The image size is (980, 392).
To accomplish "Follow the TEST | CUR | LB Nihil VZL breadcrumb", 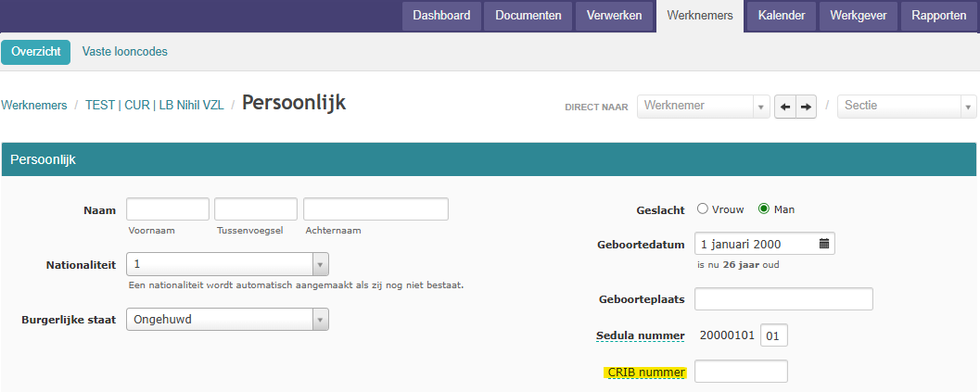I will point(155,105).
